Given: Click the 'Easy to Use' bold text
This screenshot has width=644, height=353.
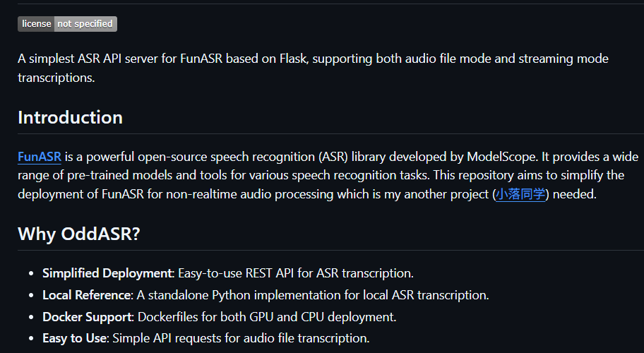Looking at the screenshot, I should [75, 338].
